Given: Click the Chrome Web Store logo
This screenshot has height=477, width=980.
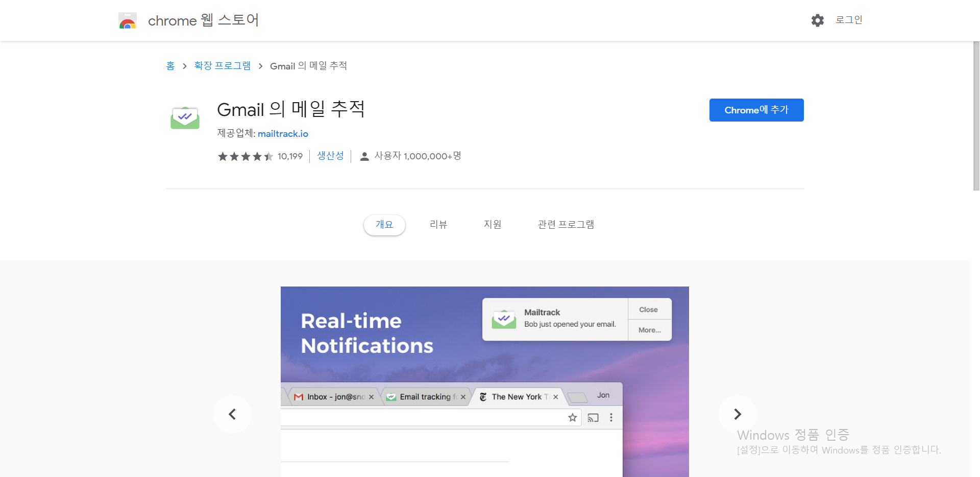Looking at the screenshot, I should point(128,20).
